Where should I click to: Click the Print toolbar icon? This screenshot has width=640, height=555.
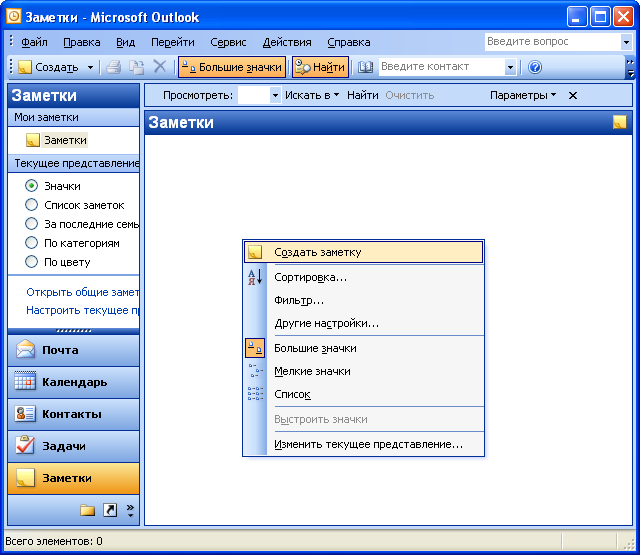click(114, 67)
